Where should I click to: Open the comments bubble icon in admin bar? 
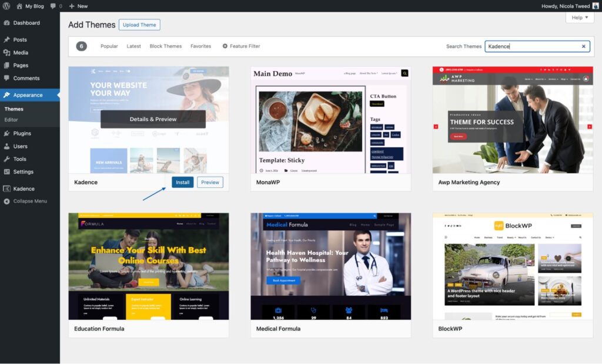point(53,6)
